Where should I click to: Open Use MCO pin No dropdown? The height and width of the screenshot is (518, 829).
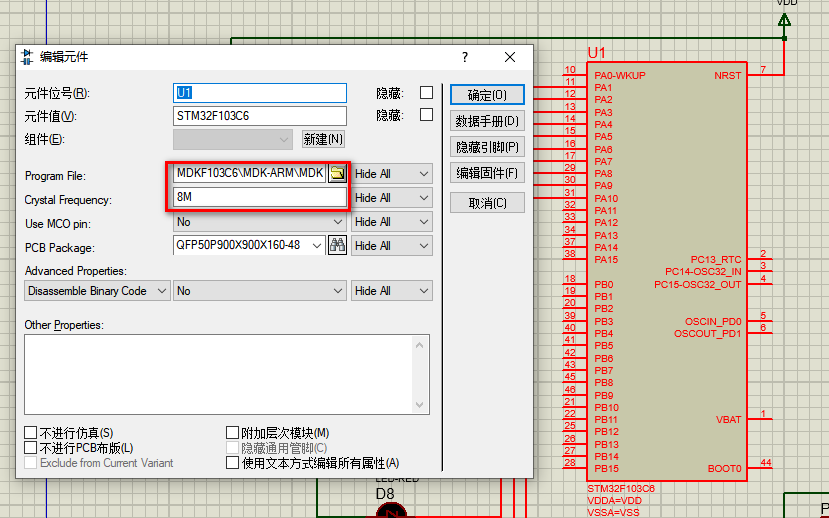[x=260, y=222]
